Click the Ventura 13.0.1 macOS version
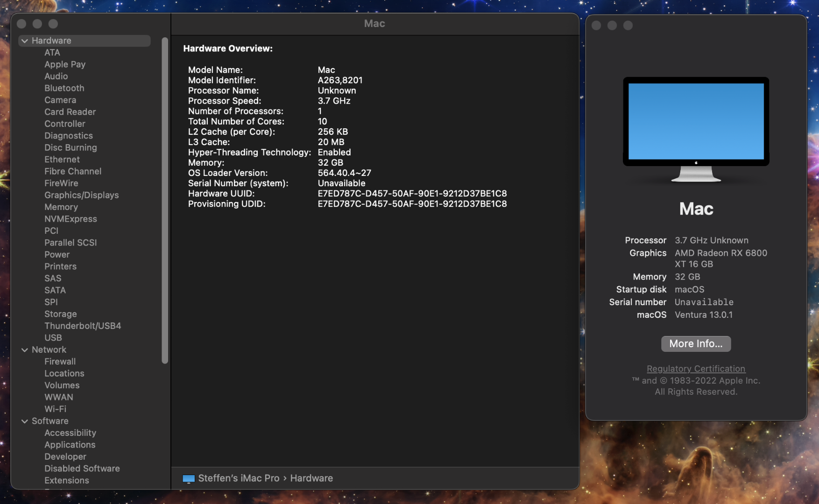The image size is (819, 504). (704, 315)
